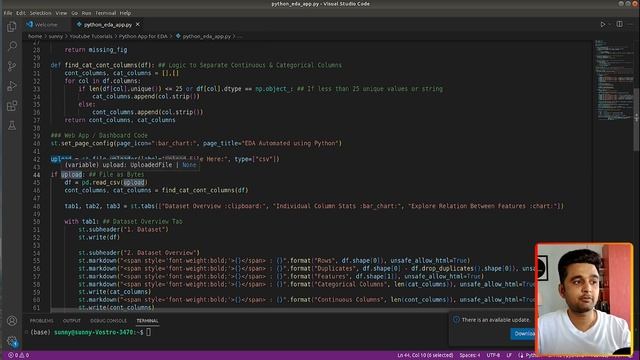Open the Testing flask view
Image resolution: width=640 pixels, height=360 pixels.
[x=12, y=125]
